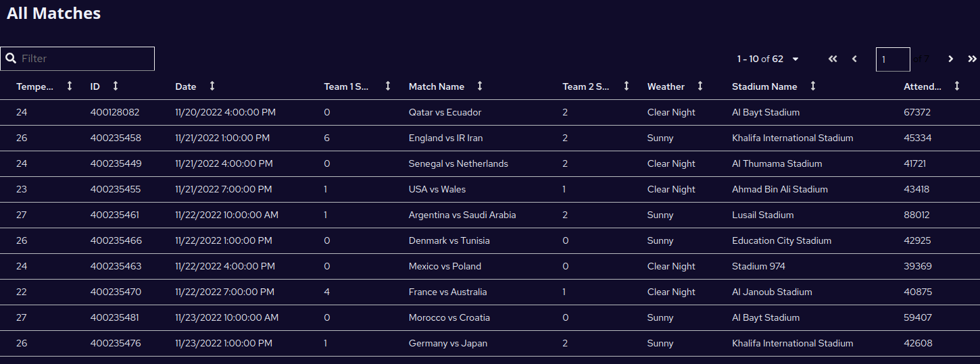Image resolution: width=980 pixels, height=364 pixels.
Task: Click the search magnifier icon
Action: click(11, 59)
